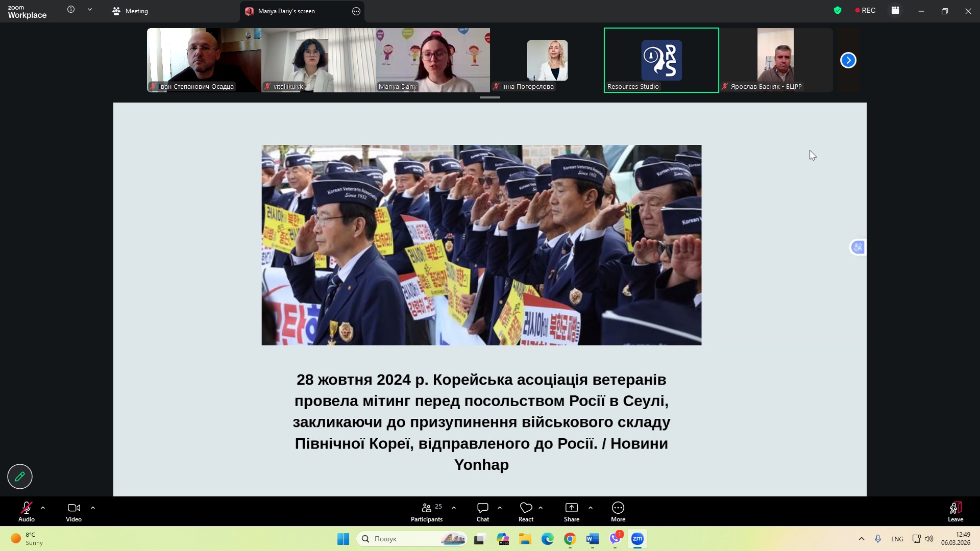Click Share screen button
The height and width of the screenshot is (551, 980).
point(572,512)
